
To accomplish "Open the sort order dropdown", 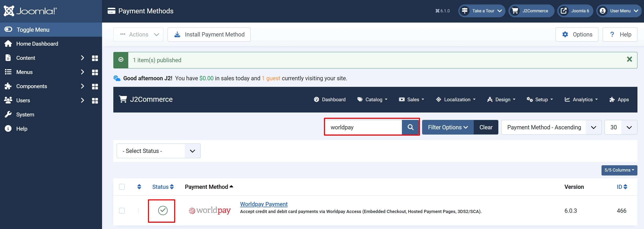I will pyautogui.click(x=551, y=127).
